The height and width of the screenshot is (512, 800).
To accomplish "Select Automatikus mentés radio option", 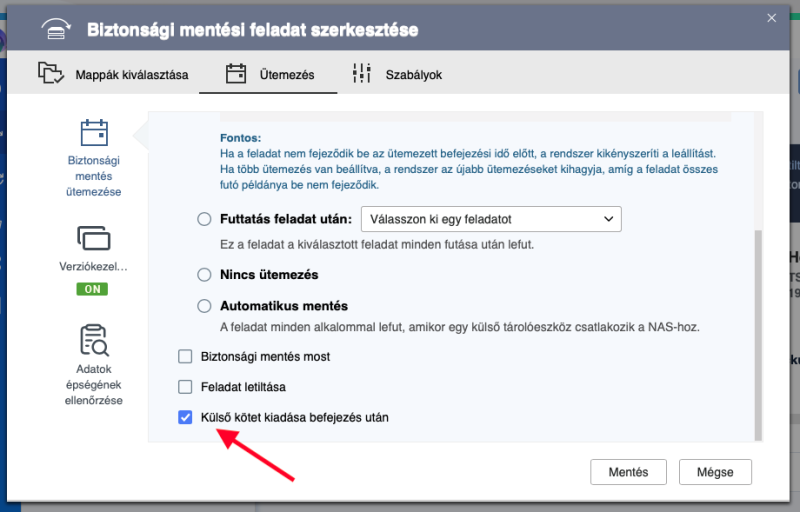I will pos(204,306).
